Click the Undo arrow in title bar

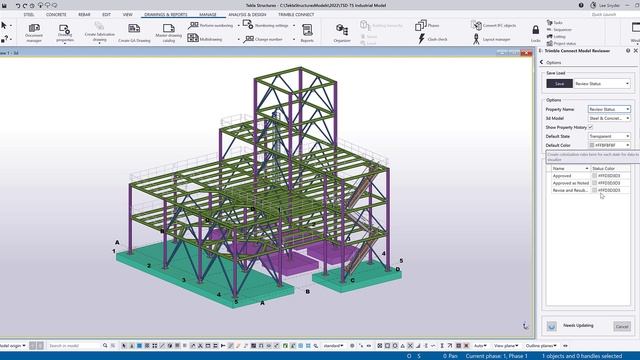18,5
